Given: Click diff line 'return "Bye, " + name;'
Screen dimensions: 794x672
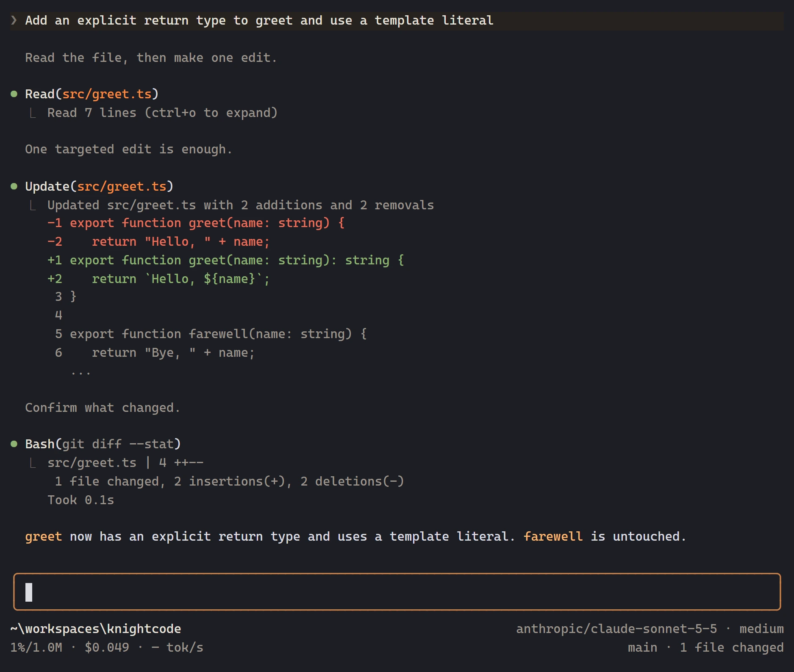Looking at the screenshot, I should (x=155, y=353).
